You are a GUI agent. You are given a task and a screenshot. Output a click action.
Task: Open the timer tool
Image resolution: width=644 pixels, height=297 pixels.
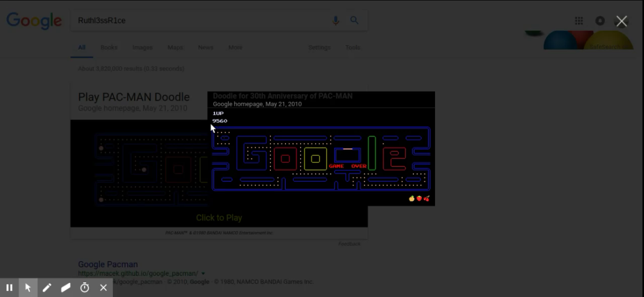85,288
